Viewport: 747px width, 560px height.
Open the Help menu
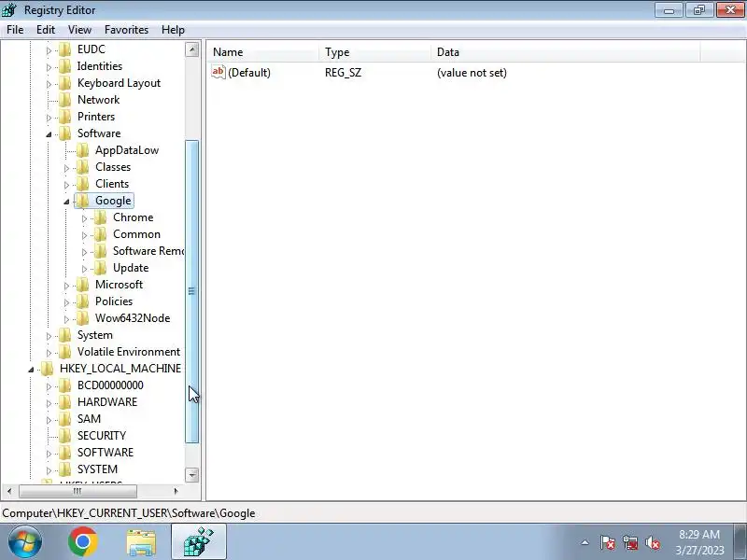click(x=173, y=30)
